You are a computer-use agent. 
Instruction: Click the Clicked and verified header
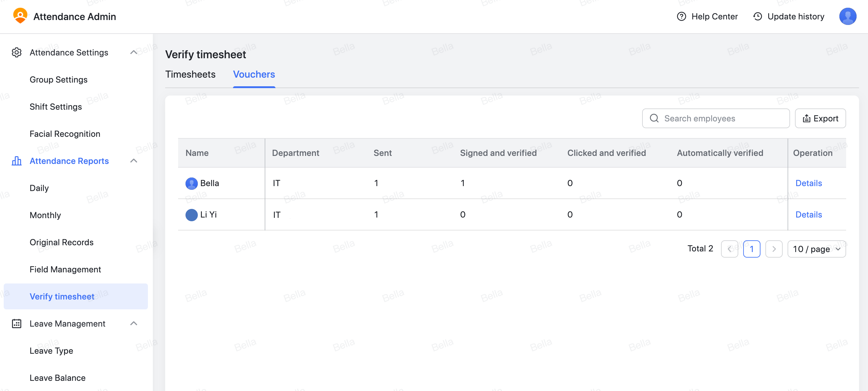(x=606, y=153)
